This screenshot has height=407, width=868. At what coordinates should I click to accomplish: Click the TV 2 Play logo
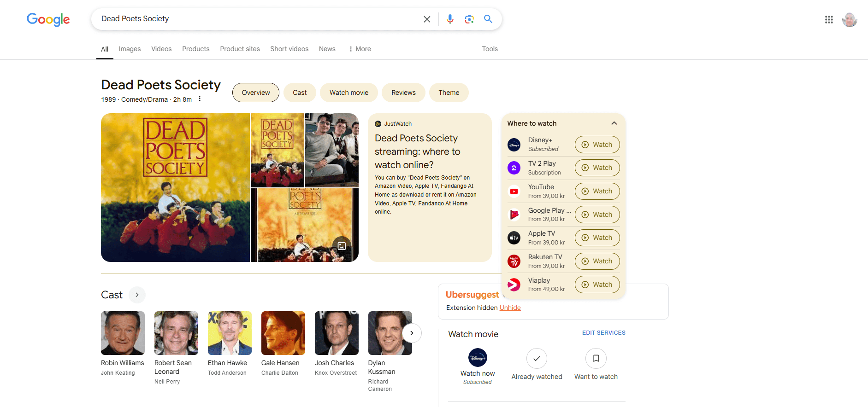[x=514, y=168]
